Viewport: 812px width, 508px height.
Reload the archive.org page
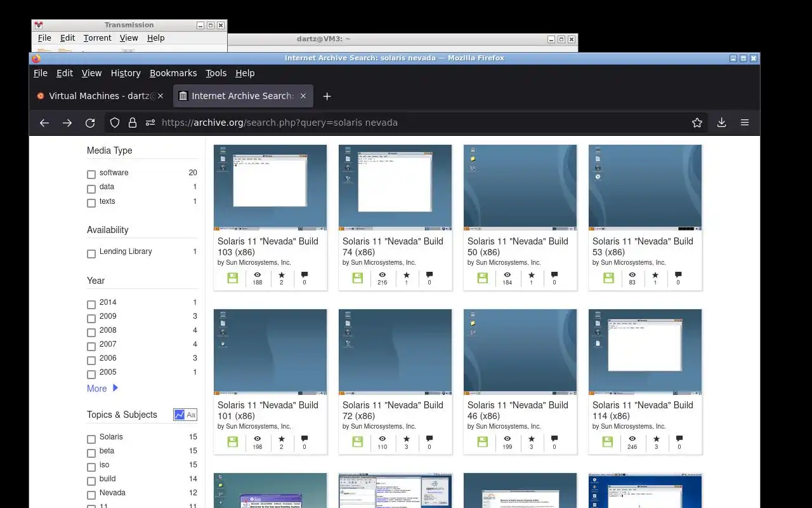click(90, 123)
